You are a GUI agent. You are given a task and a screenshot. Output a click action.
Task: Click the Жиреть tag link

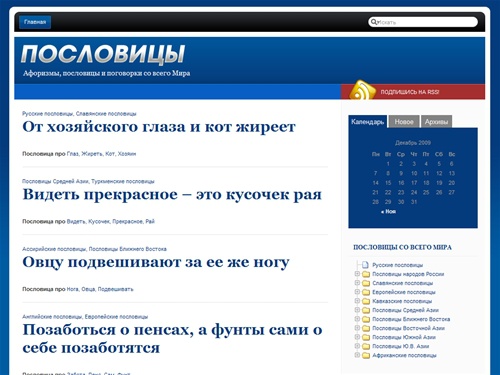(x=92, y=154)
